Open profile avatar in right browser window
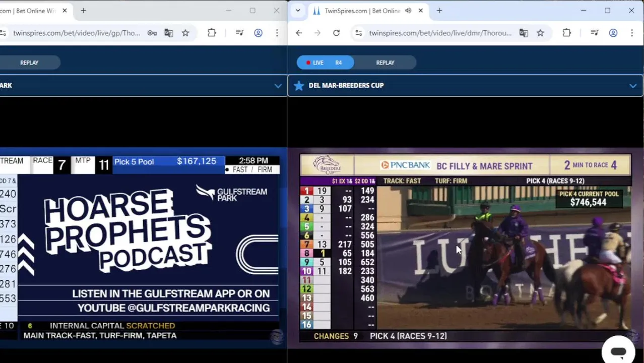 (613, 33)
